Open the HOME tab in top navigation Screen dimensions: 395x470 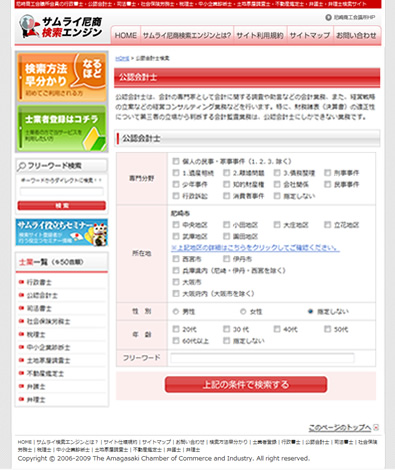point(126,35)
